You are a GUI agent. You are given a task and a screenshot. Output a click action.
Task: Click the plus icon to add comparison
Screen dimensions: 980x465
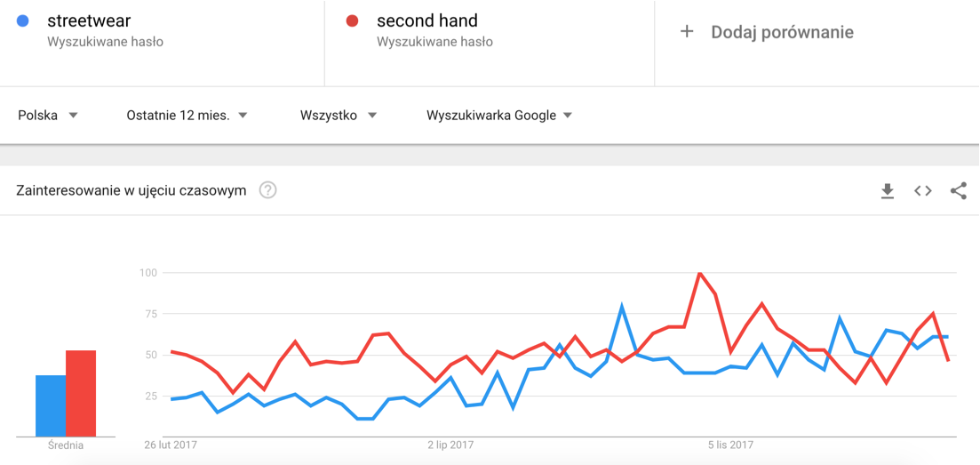tap(687, 32)
